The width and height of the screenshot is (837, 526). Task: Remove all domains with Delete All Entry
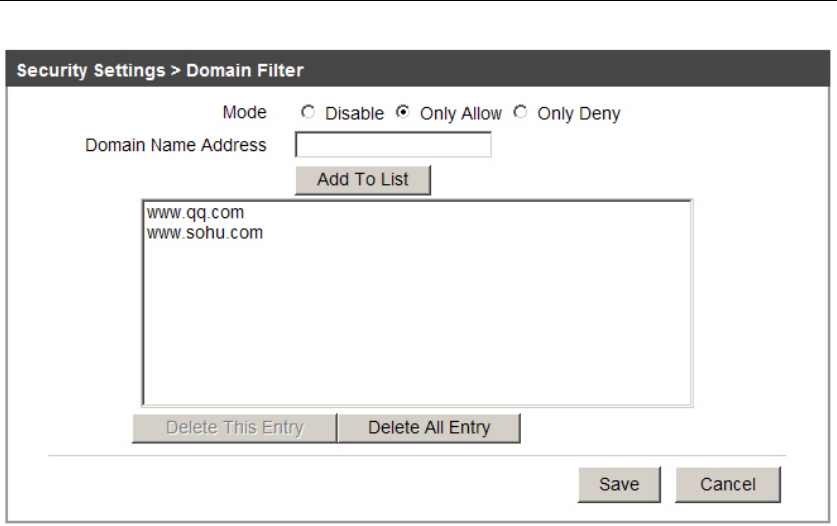pyautogui.click(x=429, y=428)
